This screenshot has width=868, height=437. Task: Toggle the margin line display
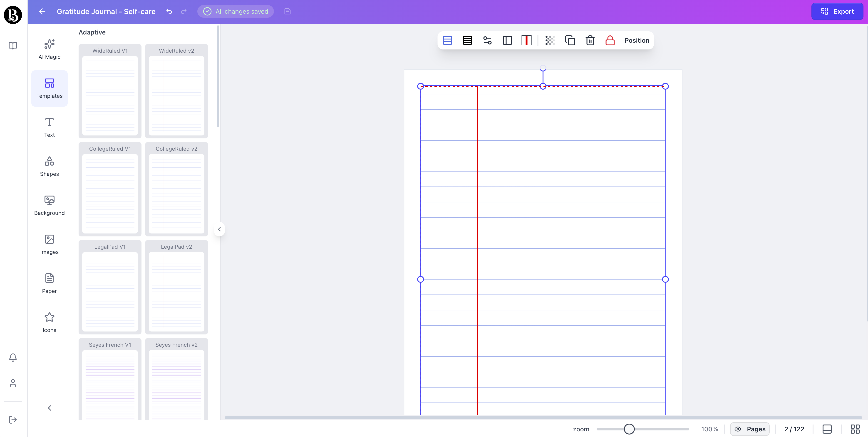(526, 40)
